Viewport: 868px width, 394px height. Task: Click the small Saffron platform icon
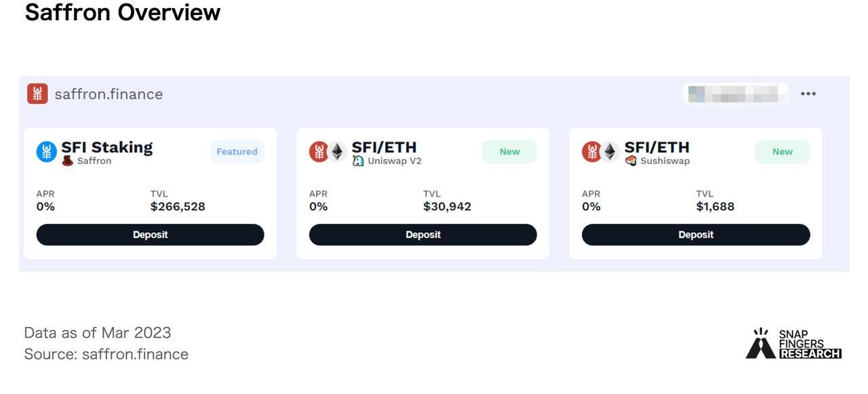(x=68, y=161)
